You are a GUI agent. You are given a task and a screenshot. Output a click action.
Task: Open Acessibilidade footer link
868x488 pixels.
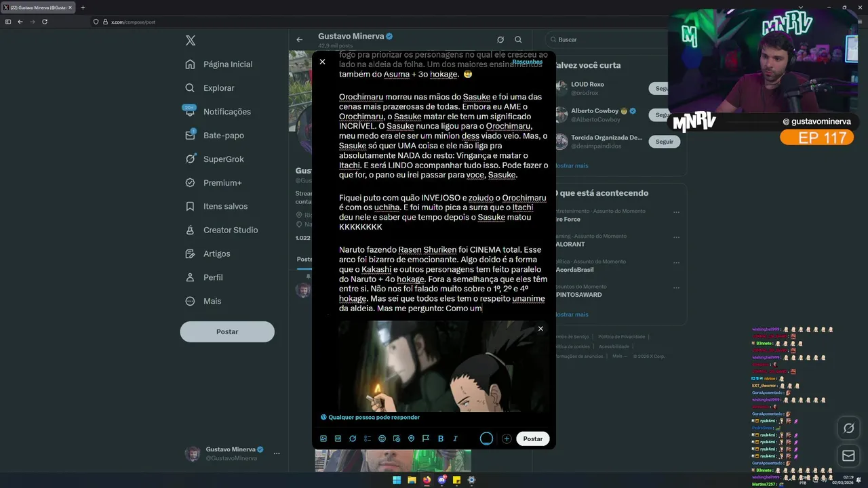(x=614, y=346)
